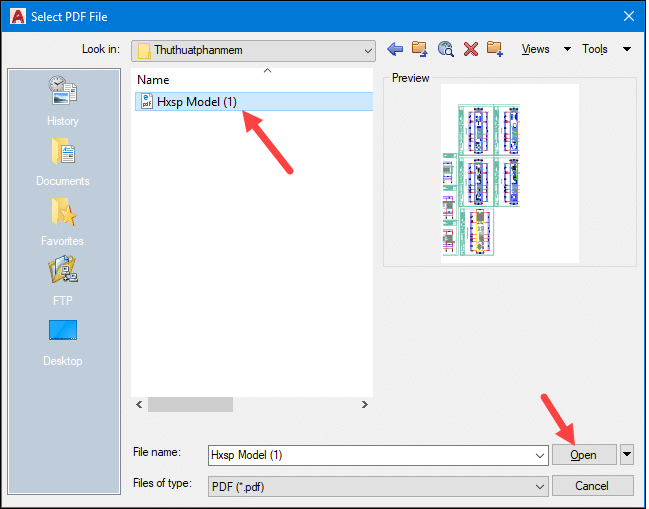Open dropdown arrow beside Open button
The height and width of the screenshot is (509, 649).
627,455
